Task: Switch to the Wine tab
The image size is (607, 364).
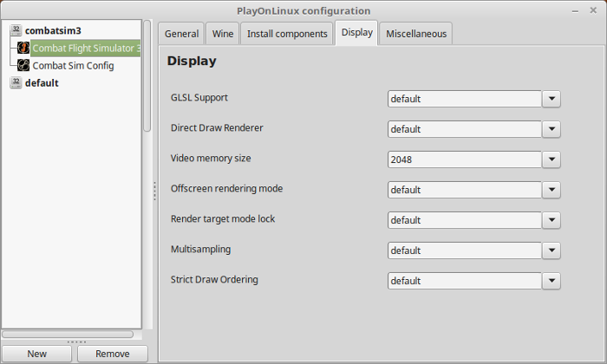Action: tap(223, 34)
